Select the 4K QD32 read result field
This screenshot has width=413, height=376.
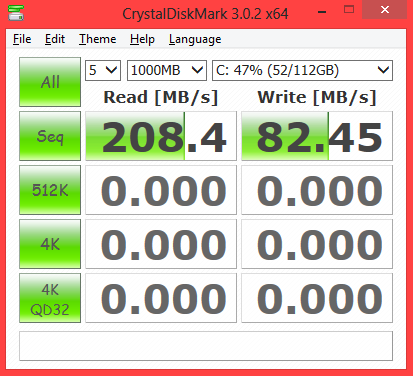161,298
